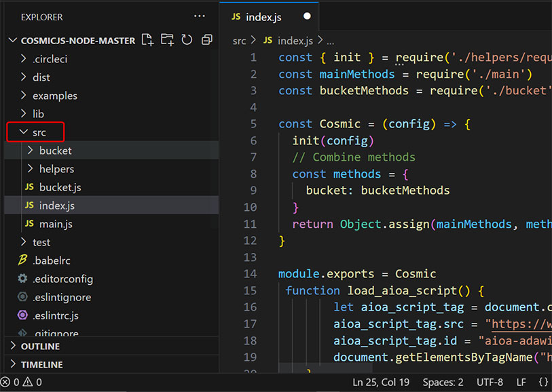The width and height of the screenshot is (552, 392).
Task: Expand the helpers subfolder
Action: point(31,168)
